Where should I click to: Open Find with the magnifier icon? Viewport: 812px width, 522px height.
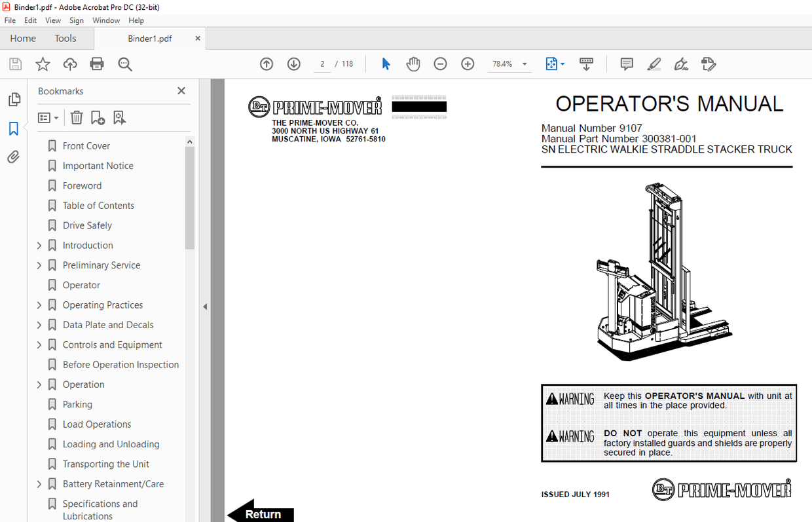click(124, 64)
